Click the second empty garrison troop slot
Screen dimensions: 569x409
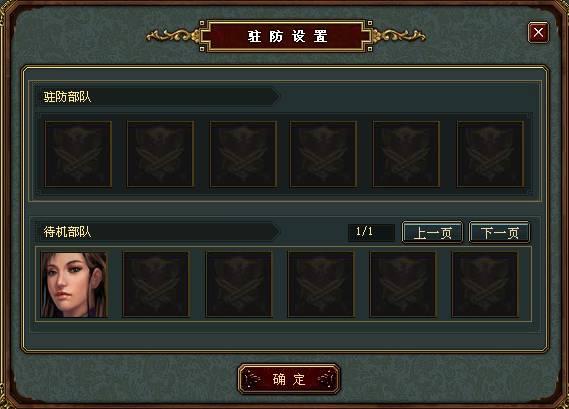pos(160,154)
